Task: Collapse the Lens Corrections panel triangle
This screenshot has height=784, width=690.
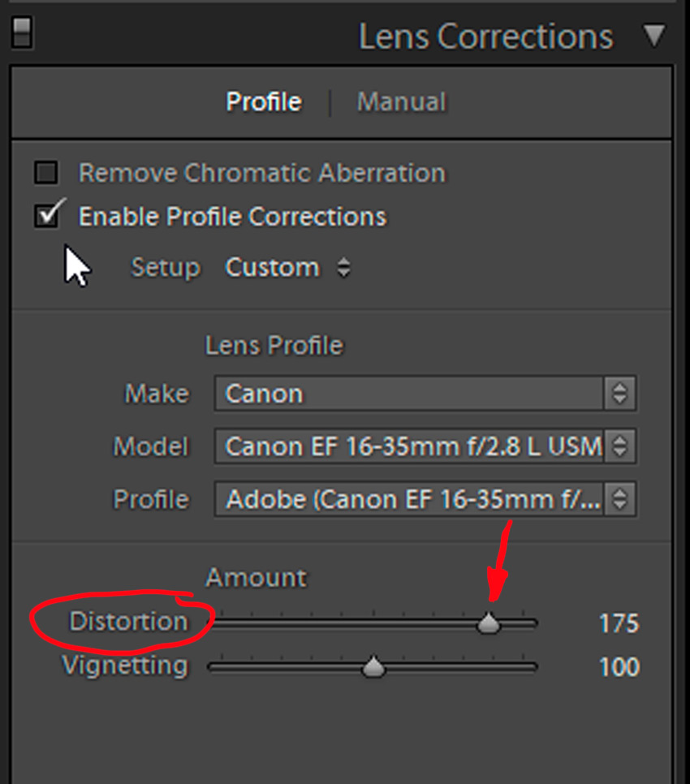Action: pyautogui.click(x=653, y=35)
